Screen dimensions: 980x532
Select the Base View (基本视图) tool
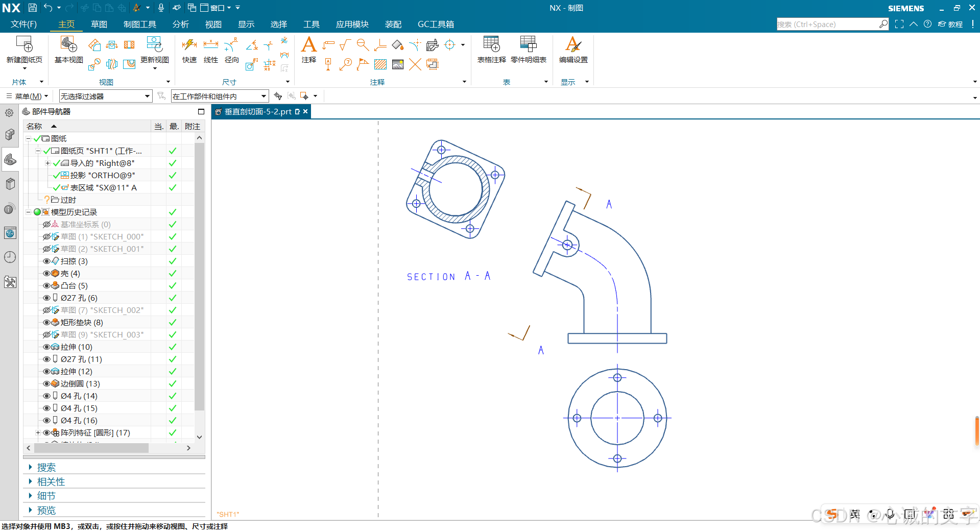pyautogui.click(x=68, y=44)
